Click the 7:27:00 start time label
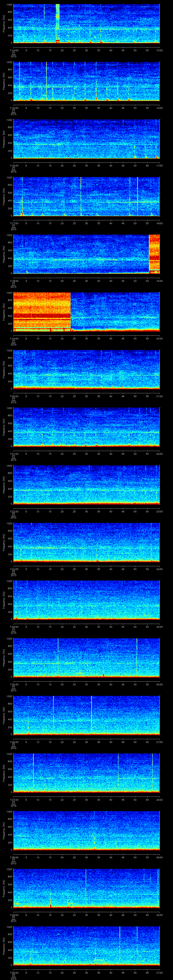This screenshot has width=173, height=980. coord(13,800)
